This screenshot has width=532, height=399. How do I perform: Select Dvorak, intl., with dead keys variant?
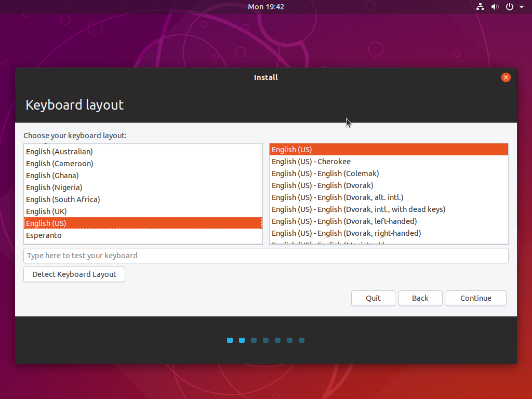389,209
